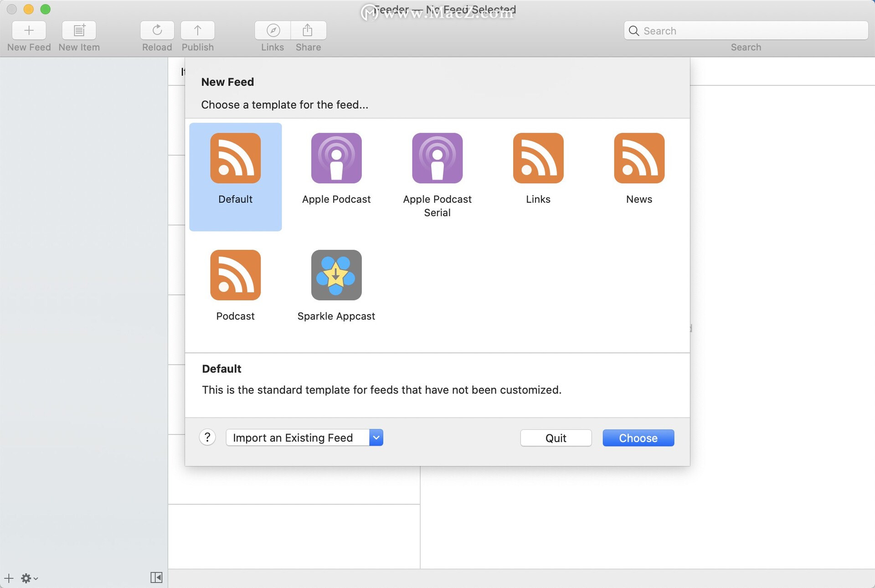Screen dimensions: 875x588
Task: Click the Publish toolbar icon
Action: (197, 30)
